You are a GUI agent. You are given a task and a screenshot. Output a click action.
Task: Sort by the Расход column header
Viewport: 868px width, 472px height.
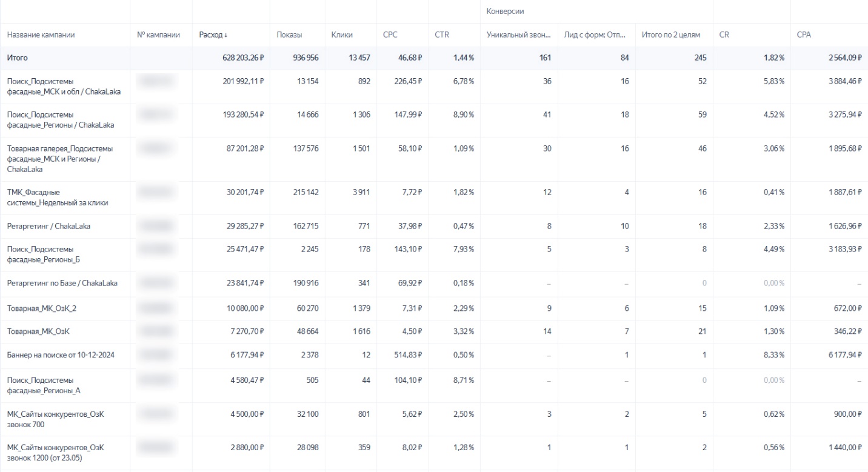pyautogui.click(x=213, y=35)
